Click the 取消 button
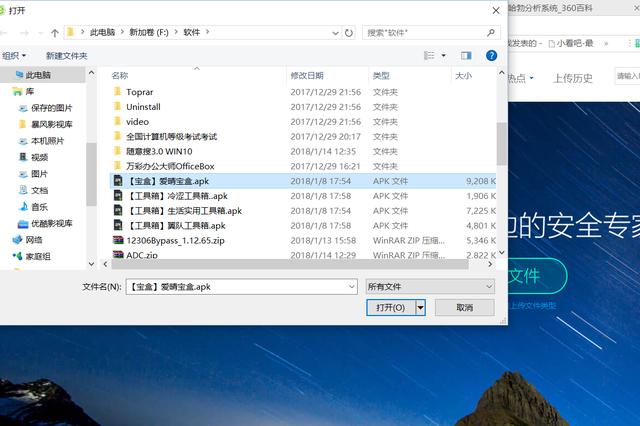Viewport: 640px width, 426px height. click(464, 308)
